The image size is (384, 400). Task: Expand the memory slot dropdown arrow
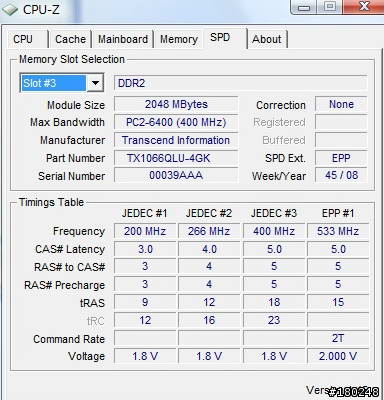click(x=95, y=83)
